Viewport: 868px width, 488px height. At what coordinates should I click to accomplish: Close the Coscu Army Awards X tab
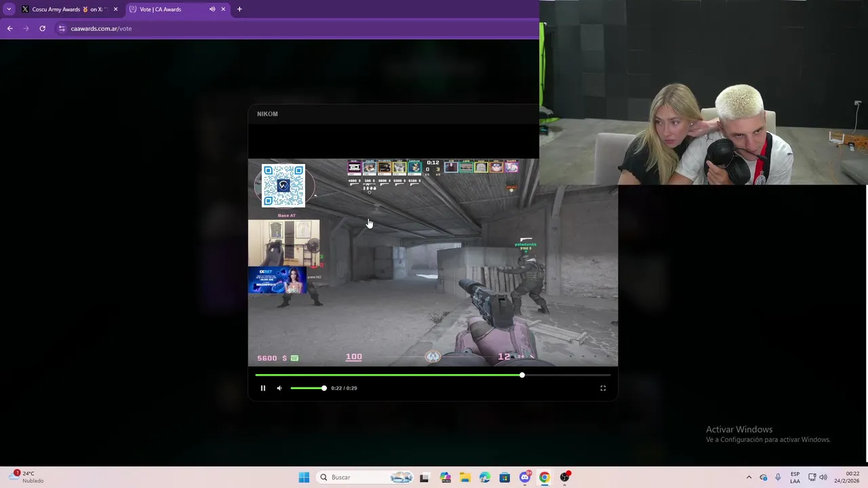(115, 9)
